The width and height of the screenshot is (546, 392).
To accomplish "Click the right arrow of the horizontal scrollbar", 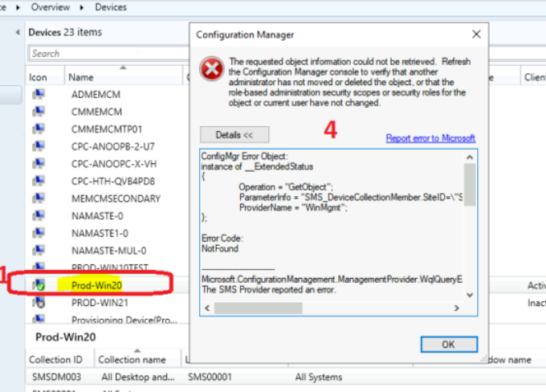I will click(457, 308).
